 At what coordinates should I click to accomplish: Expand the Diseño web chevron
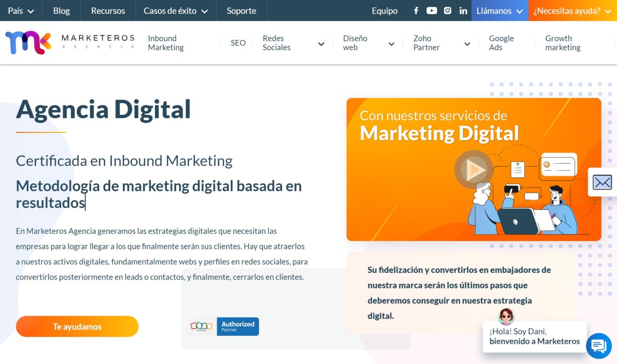point(391,44)
